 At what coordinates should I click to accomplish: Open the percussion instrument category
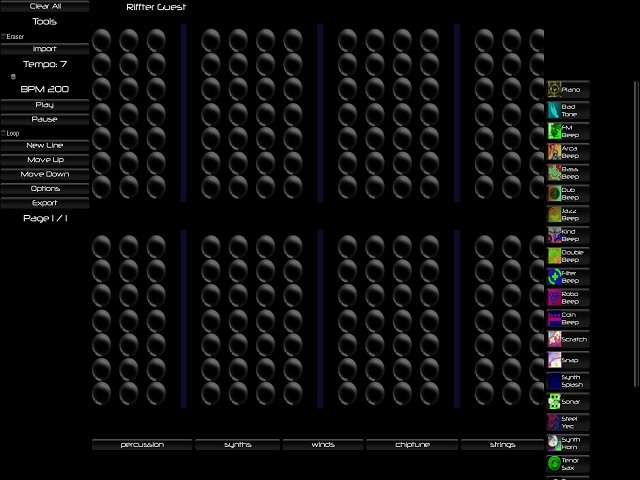click(x=142, y=444)
